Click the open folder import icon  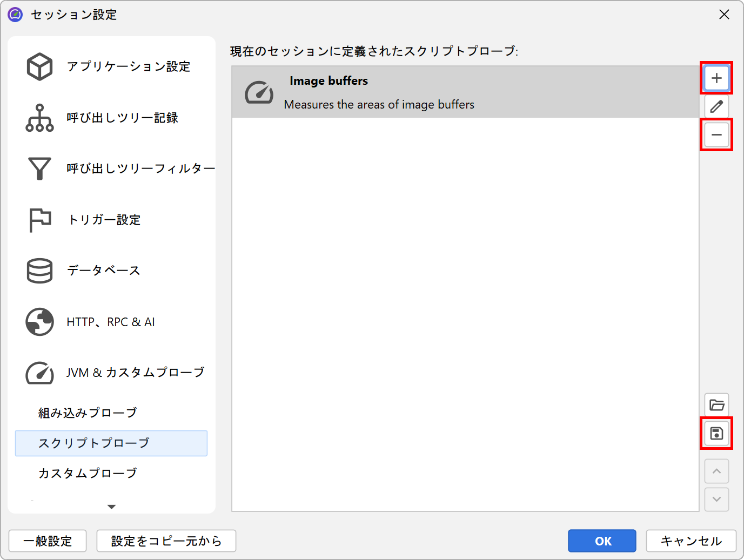(716, 405)
